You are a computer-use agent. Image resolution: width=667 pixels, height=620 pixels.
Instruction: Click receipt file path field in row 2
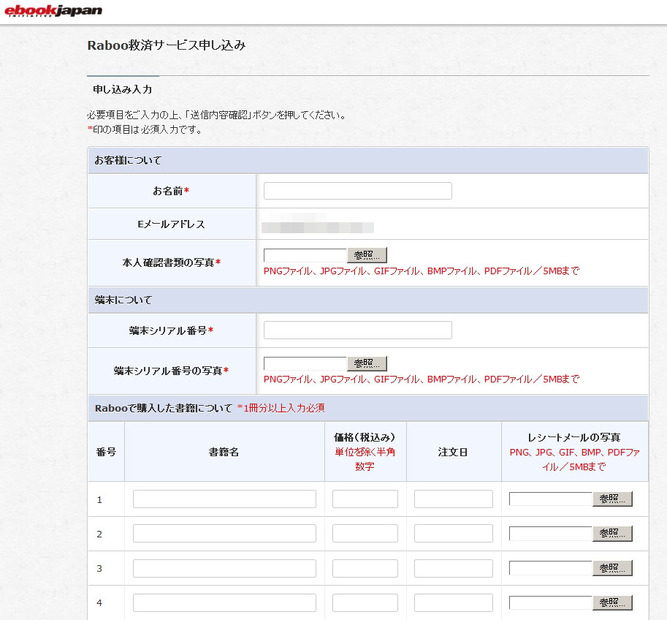pos(551,533)
